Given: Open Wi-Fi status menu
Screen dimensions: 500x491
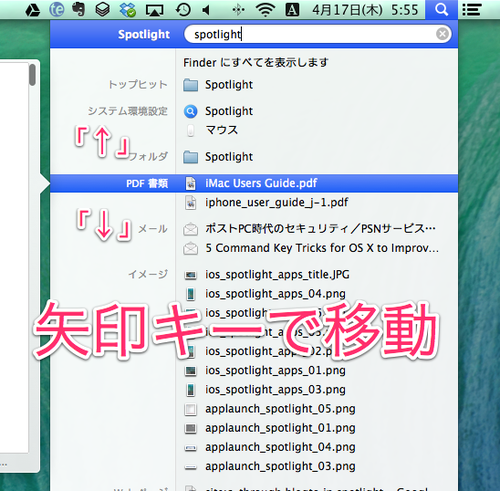Looking at the screenshot, I should coord(265,10).
